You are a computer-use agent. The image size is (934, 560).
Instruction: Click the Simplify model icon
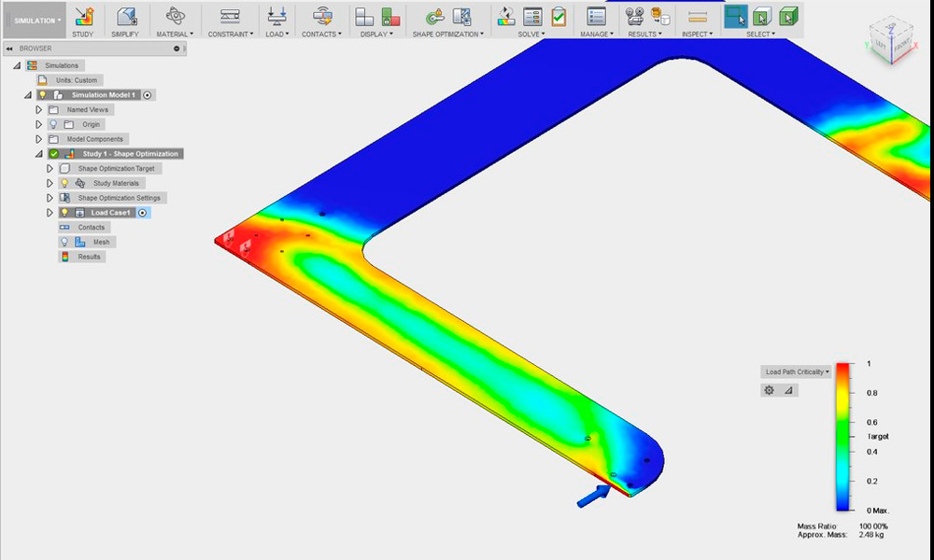pyautogui.click(x=126, y=17)
